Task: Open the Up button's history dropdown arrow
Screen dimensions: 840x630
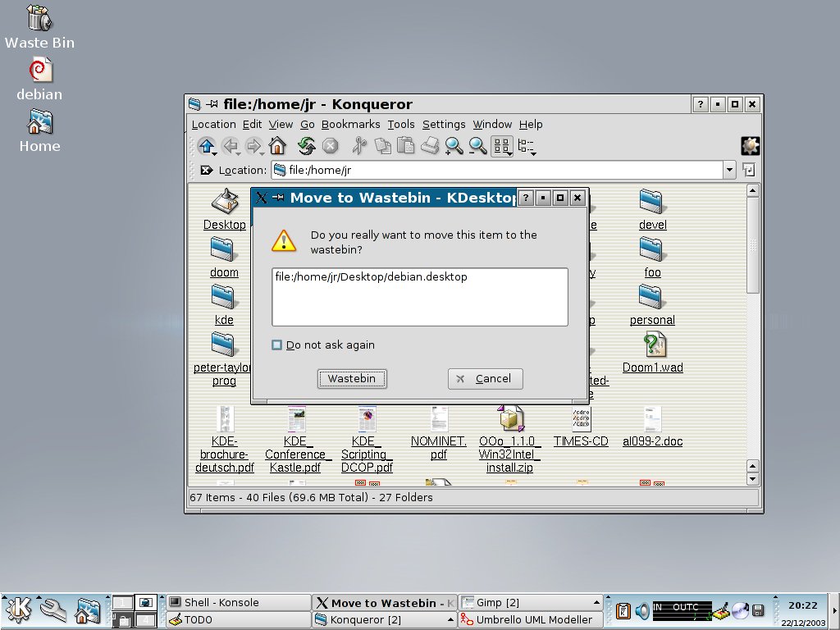Action: tap(215, 153)
